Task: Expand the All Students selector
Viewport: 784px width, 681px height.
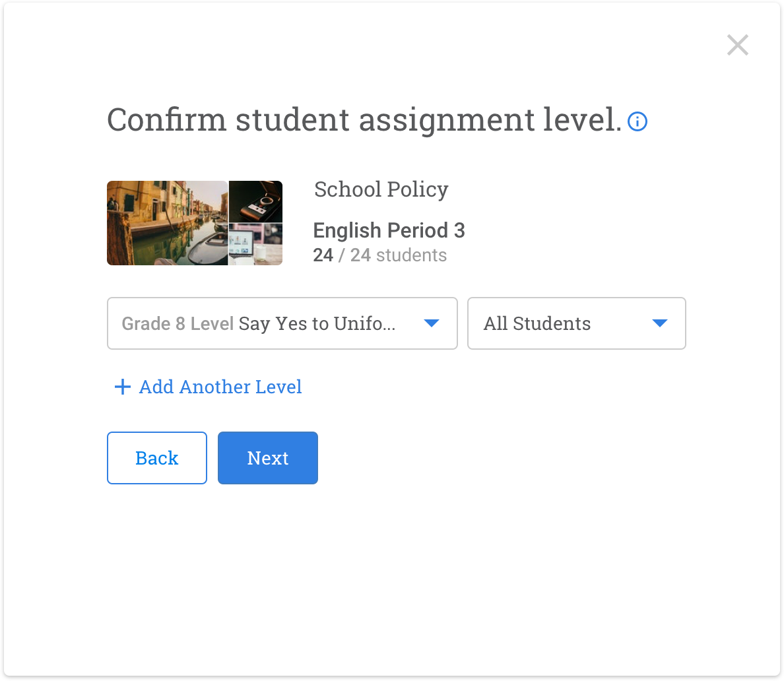Action: click(x=576, y=323)
